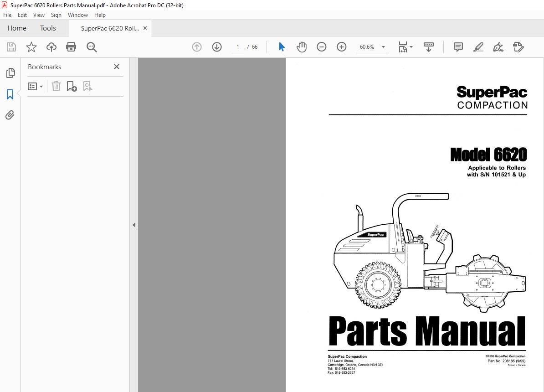Go to next page arrow
The height and width of the screenshot is (392, 544).
(x=217, y=47)
